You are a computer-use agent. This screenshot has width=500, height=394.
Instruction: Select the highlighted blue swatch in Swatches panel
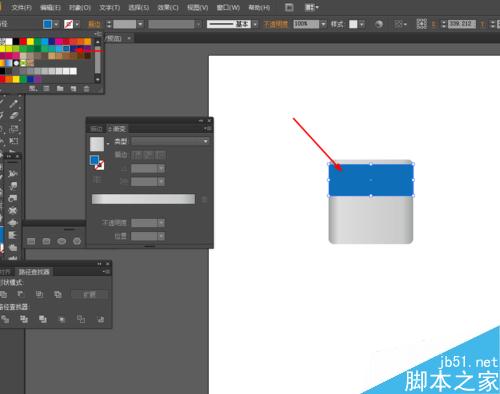(x=66, y=49)
